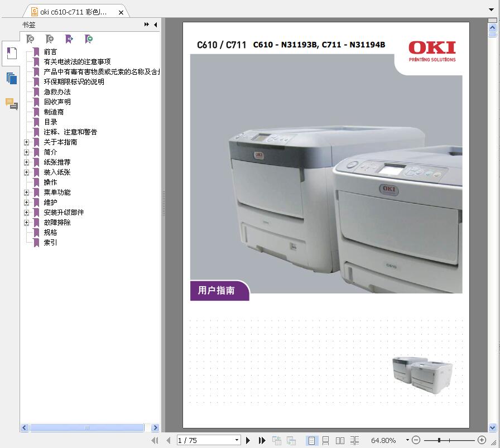Screen dimensions: 500x448
Task: Select the 关于本指南 bookmark text
Action: point(60,142)
